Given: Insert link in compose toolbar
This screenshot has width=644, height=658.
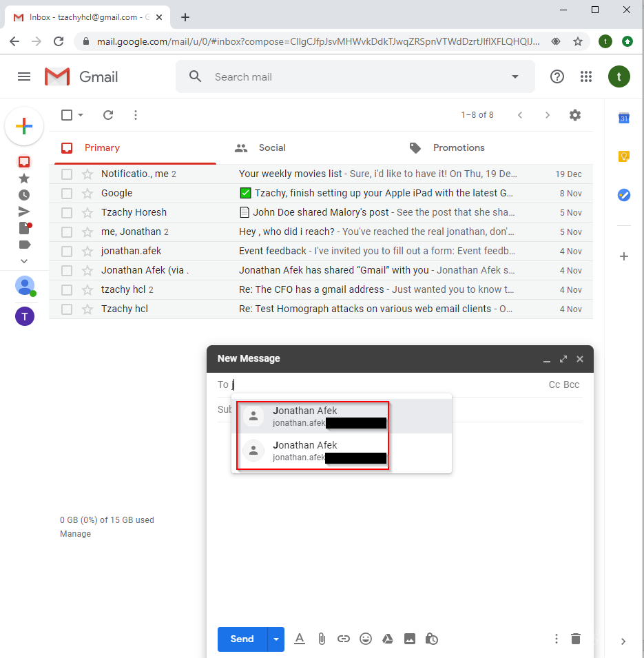Looking at the screenshot, I should [x=343, y=639].
